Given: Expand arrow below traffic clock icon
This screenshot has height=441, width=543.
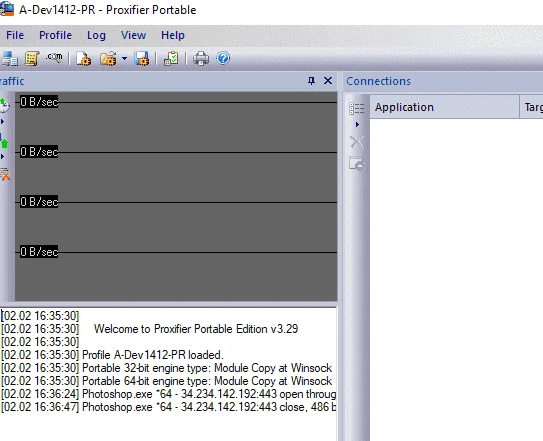Looking at the screenshot, I should pos(3,122).
